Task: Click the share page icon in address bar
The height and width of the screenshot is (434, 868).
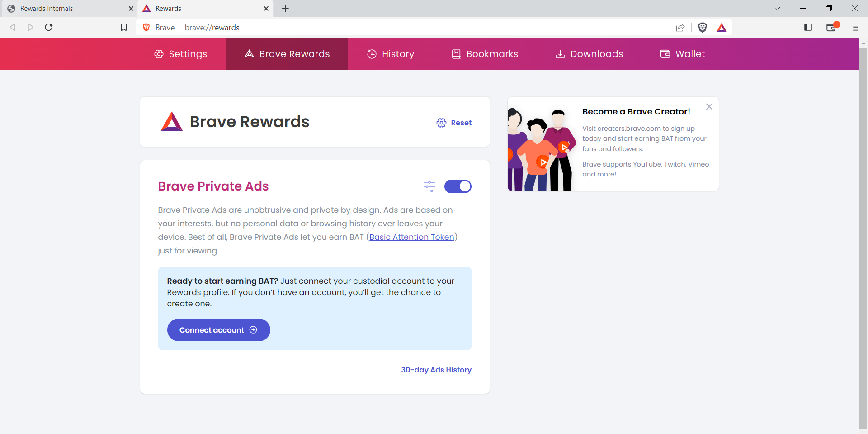Action: pos(680,28)
